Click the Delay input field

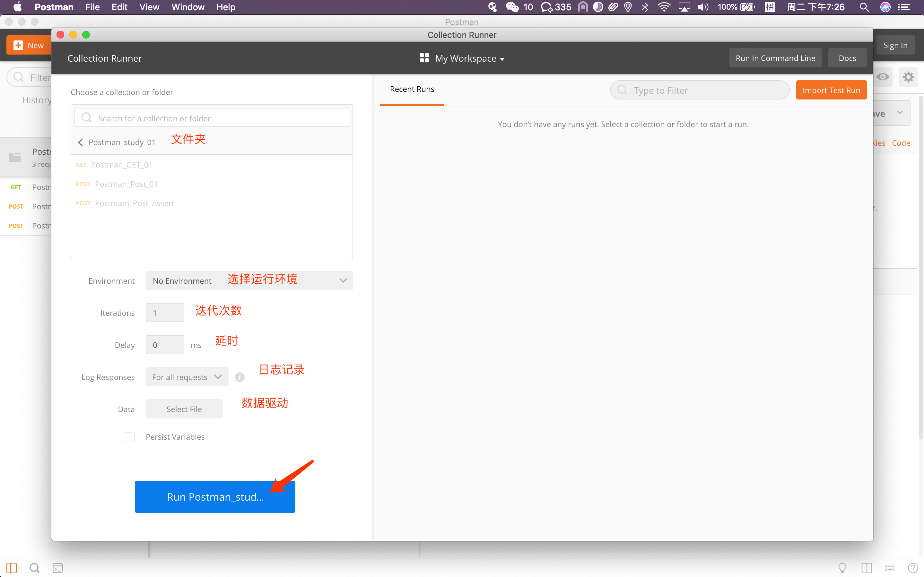(x=165, y=345)
